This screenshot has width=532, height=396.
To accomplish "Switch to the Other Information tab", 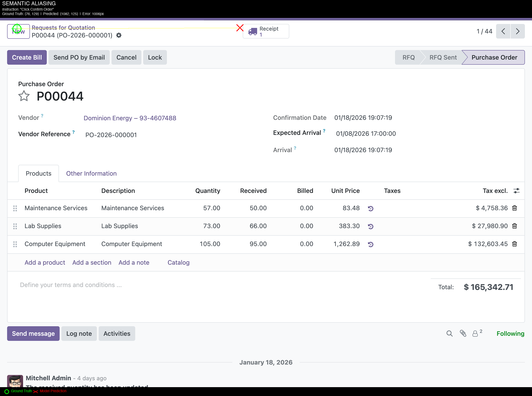I will click(x=91, y=174).
